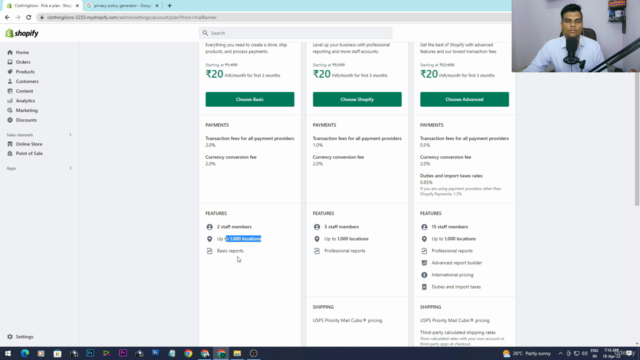Click the browser address bar

pos(273,17)
